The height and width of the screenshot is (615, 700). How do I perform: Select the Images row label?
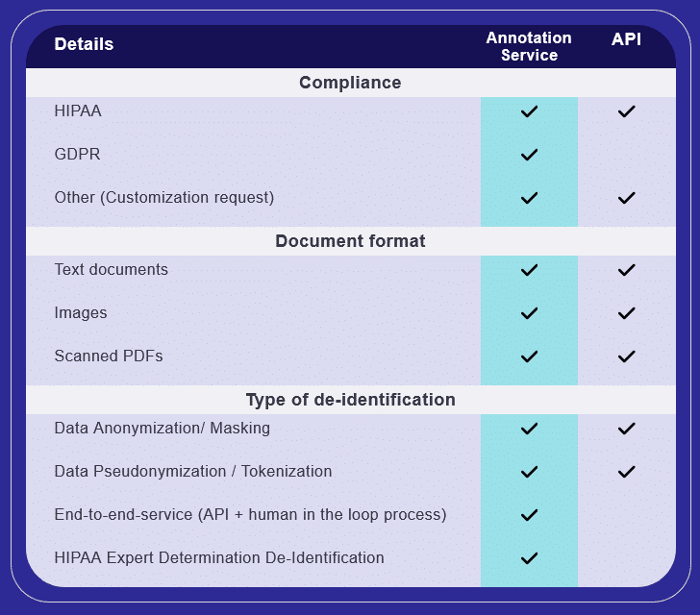point(81,313)
